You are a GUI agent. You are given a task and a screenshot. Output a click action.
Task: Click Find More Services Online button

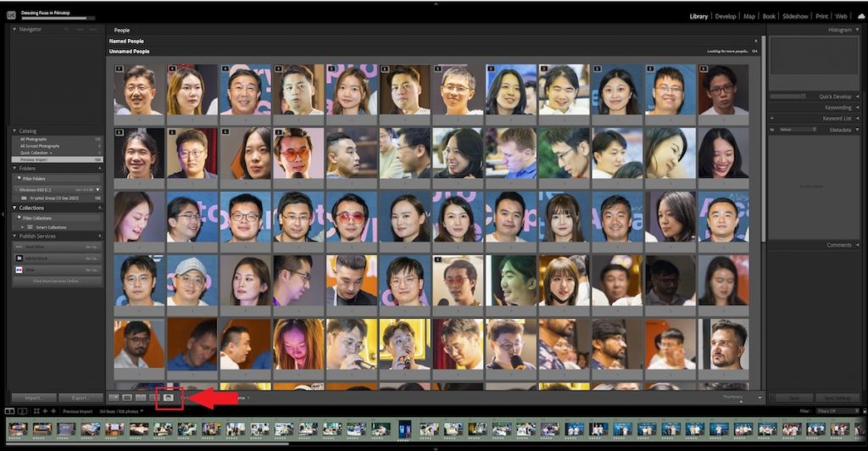57,281
